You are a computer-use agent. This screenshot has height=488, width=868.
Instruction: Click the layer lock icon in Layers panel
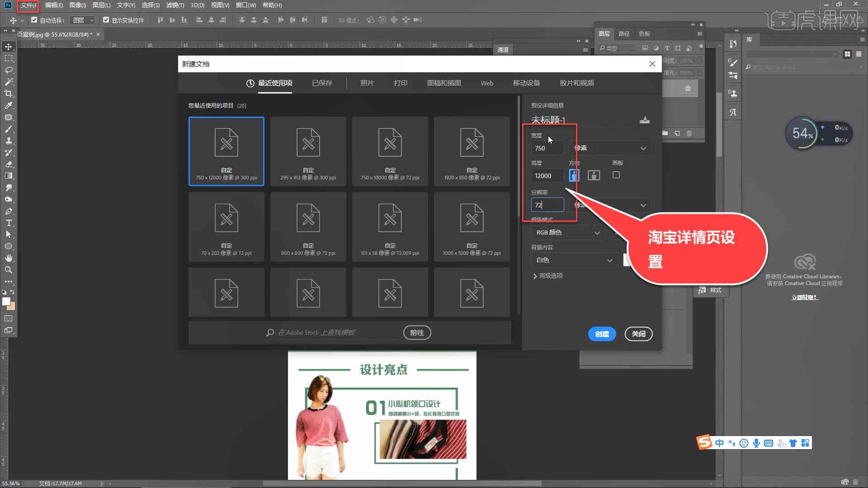click(688, 88)
